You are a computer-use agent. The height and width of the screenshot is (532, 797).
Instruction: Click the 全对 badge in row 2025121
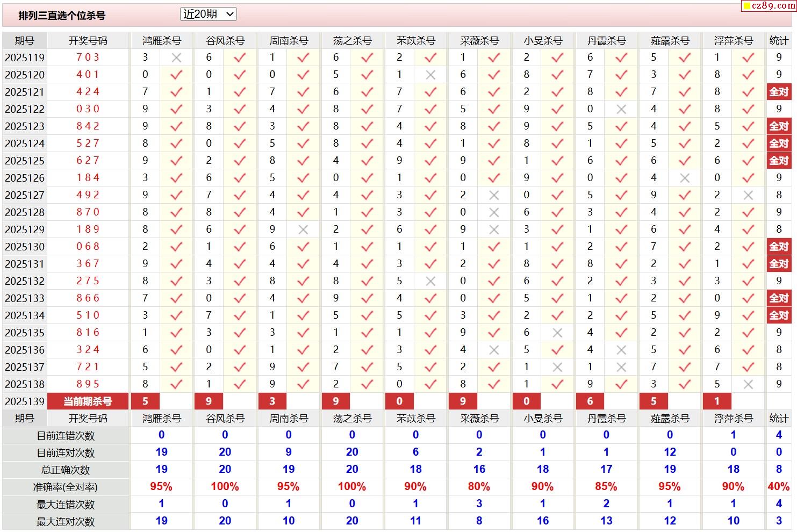coord(779,92)
